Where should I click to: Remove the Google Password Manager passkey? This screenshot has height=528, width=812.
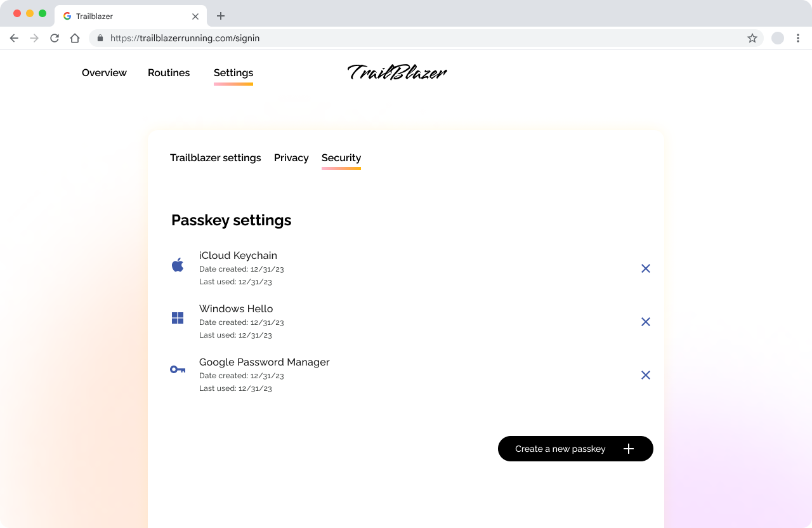click(x=646, y=375)
